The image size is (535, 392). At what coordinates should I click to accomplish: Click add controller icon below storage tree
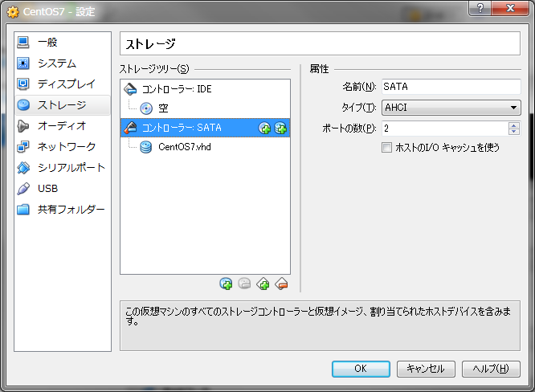coord(263,284)
